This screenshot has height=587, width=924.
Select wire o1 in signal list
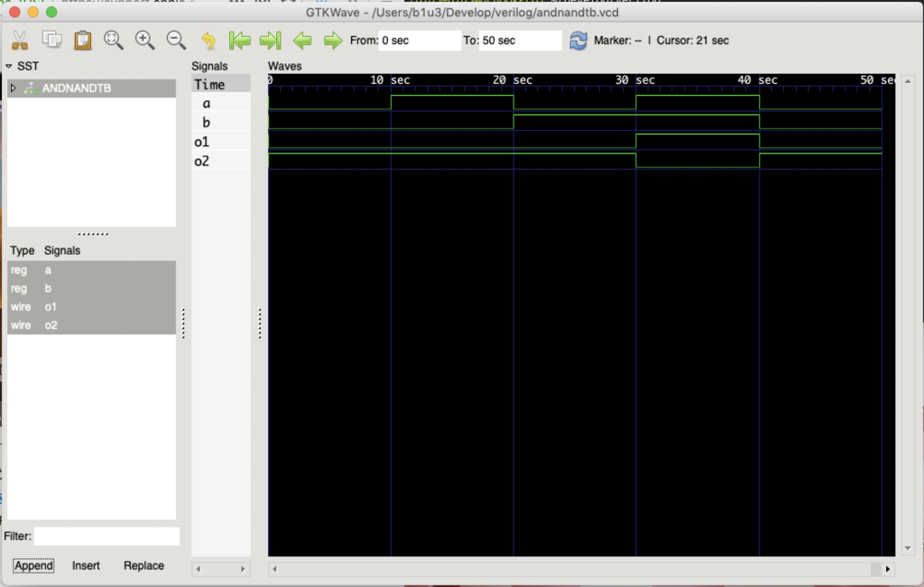click(91, 307)
